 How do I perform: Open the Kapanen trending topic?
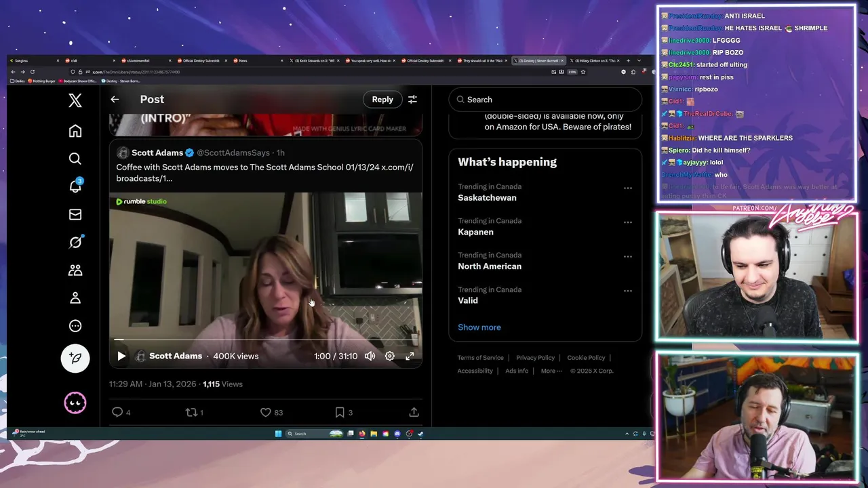click(x=475, y=232)
